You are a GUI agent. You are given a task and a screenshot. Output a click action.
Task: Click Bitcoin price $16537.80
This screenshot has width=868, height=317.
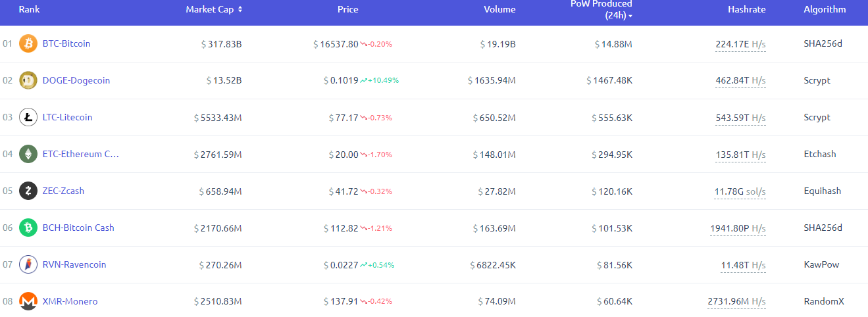(x=336, y=44)
